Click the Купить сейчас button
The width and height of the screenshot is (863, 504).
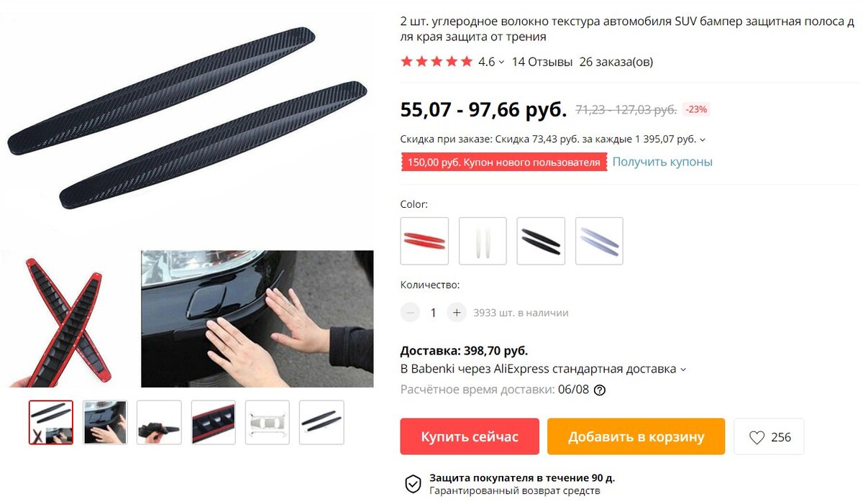pyautogui.click(x=470, y=436)
